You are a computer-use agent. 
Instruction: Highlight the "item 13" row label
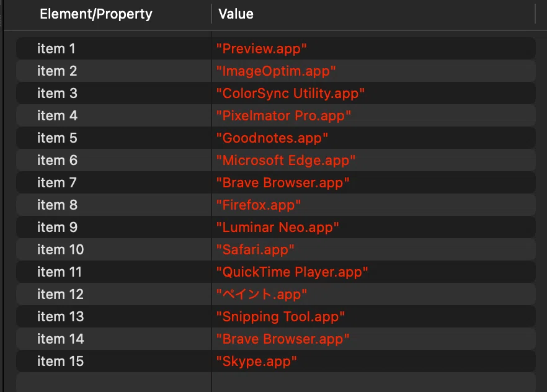60,316
